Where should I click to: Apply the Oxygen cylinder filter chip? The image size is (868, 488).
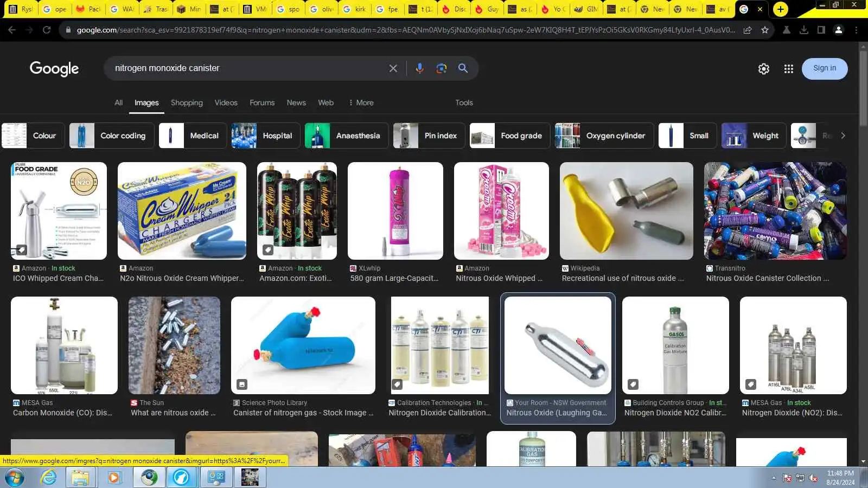(604, 136)
